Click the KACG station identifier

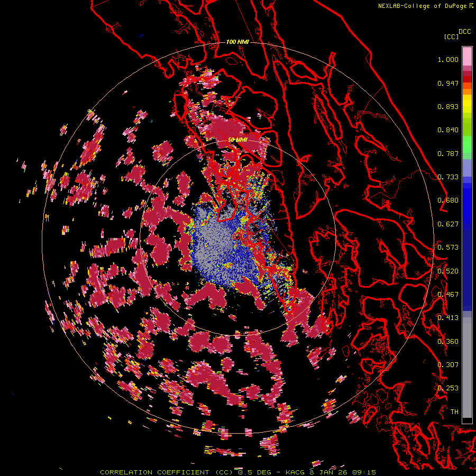(295, 472)
